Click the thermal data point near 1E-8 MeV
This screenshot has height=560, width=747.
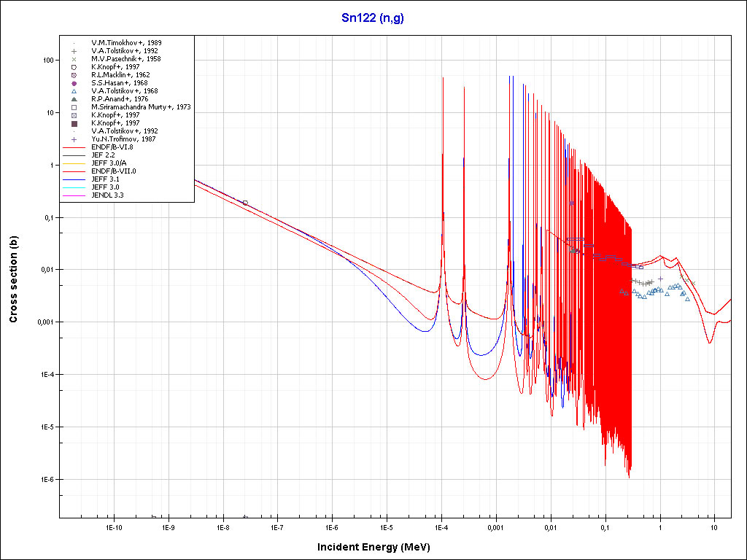tap(245, 203)
